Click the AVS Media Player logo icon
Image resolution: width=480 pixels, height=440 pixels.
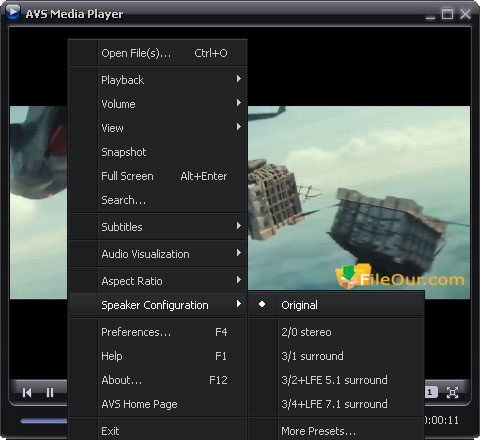click(13, 12)
